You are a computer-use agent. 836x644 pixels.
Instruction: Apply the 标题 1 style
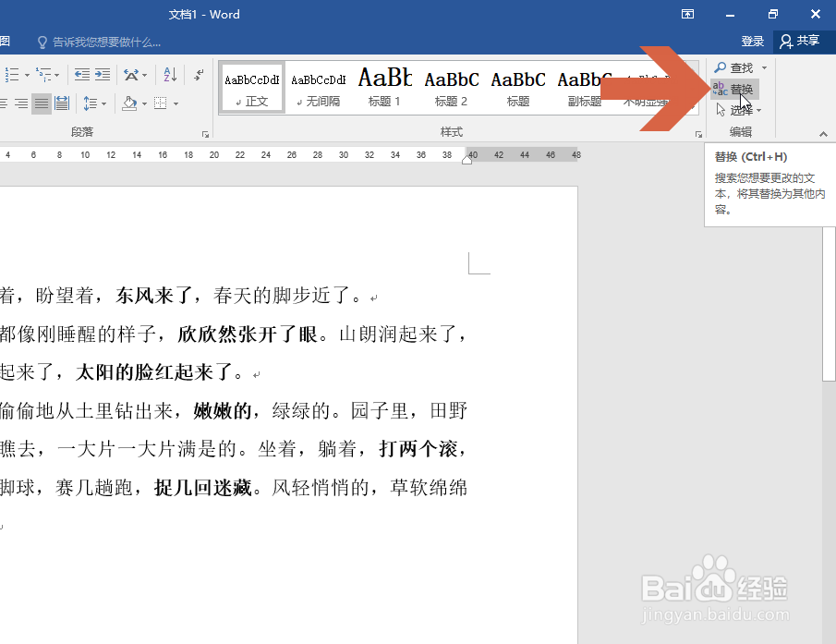384,88
